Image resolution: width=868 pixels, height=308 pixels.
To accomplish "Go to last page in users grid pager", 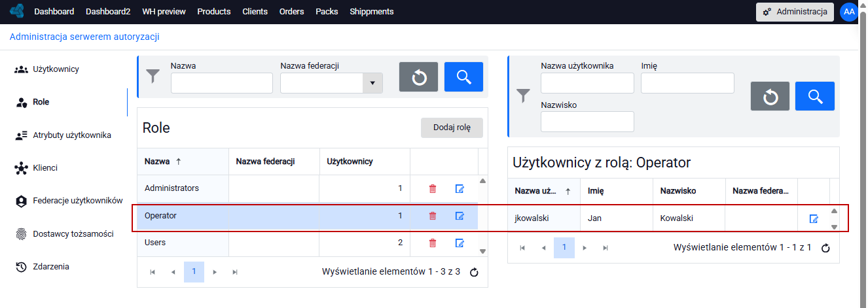I will pyautogui.click(x=605, y=248).
